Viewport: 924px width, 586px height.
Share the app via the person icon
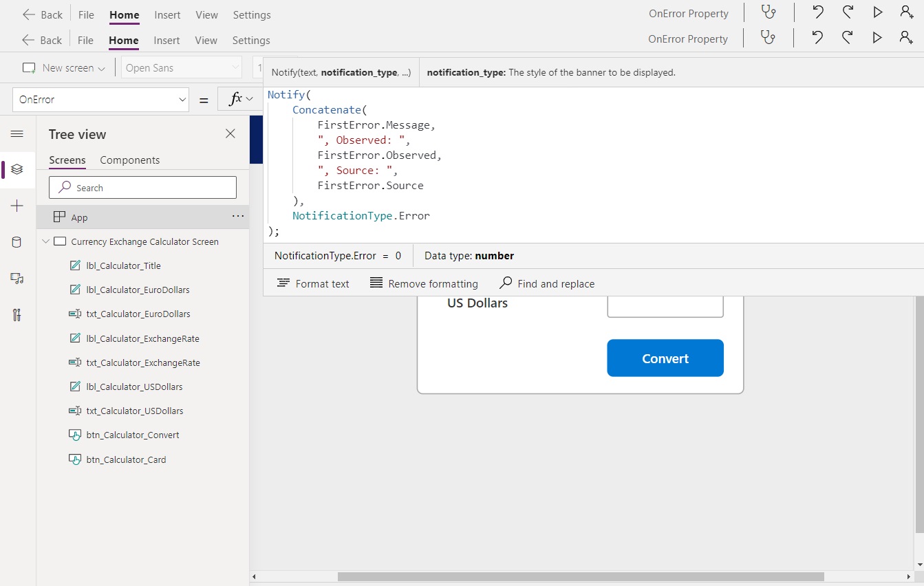[906, 12]
